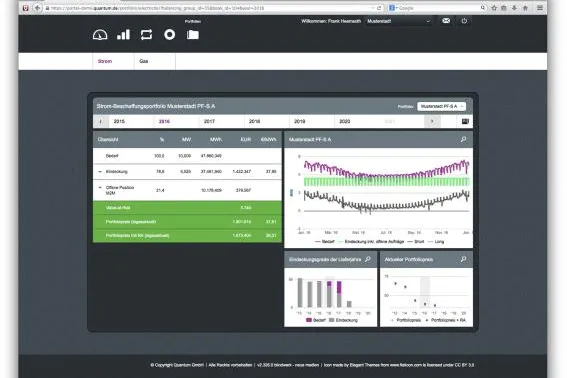Viewport: 567px width, 378px height.
Task: Click the clipboard icon beside the star
Action: point(504,8)
